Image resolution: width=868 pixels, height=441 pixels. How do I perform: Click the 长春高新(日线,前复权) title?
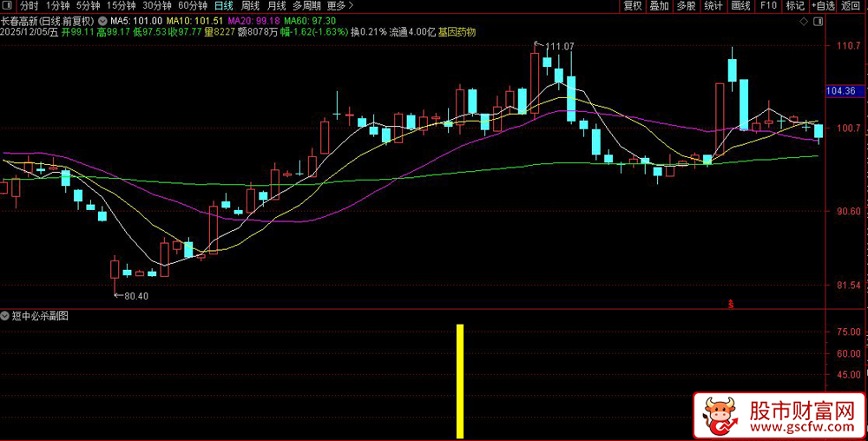click(48, 21)
